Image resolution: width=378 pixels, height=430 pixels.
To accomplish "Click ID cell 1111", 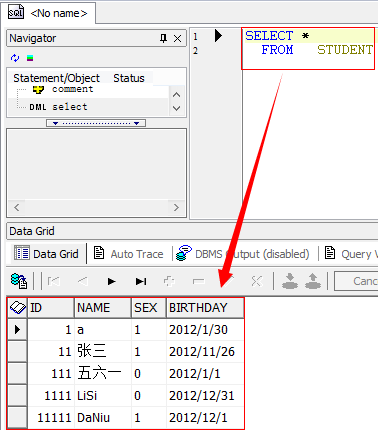I will coord(51,396).
